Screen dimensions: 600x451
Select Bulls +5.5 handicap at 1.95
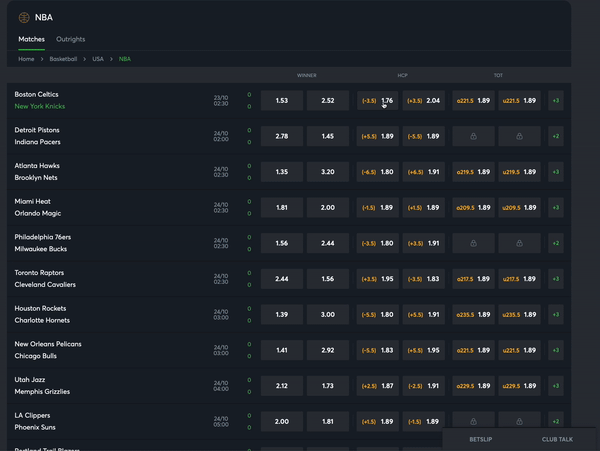pyautogui.click(x=423, y=350)
